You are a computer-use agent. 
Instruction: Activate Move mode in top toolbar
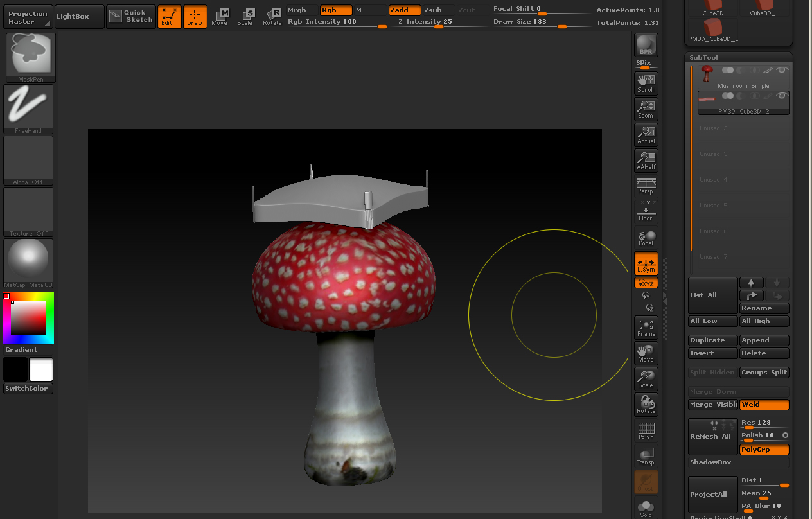(220, 17)
